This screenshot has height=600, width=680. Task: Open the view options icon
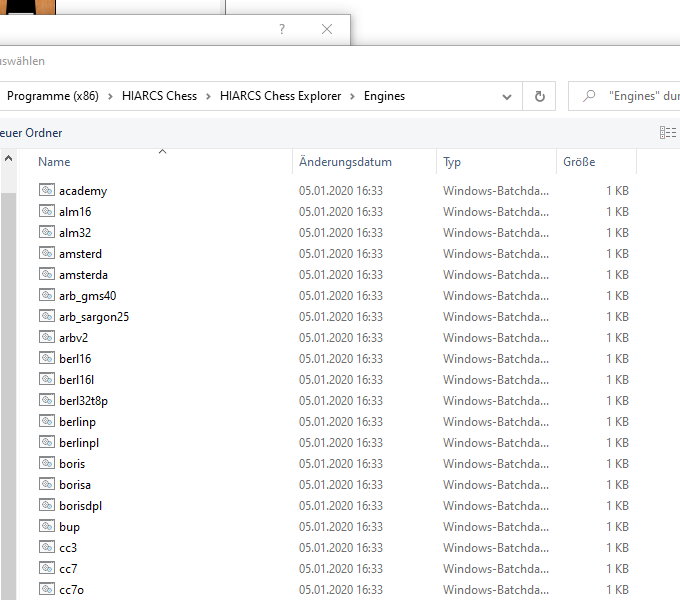coord(668,133)
